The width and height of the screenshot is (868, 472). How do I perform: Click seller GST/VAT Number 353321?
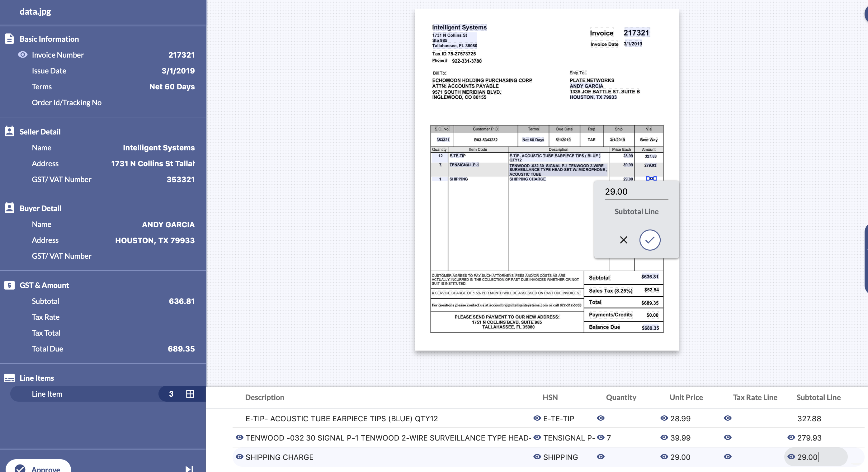pos(181,179)
